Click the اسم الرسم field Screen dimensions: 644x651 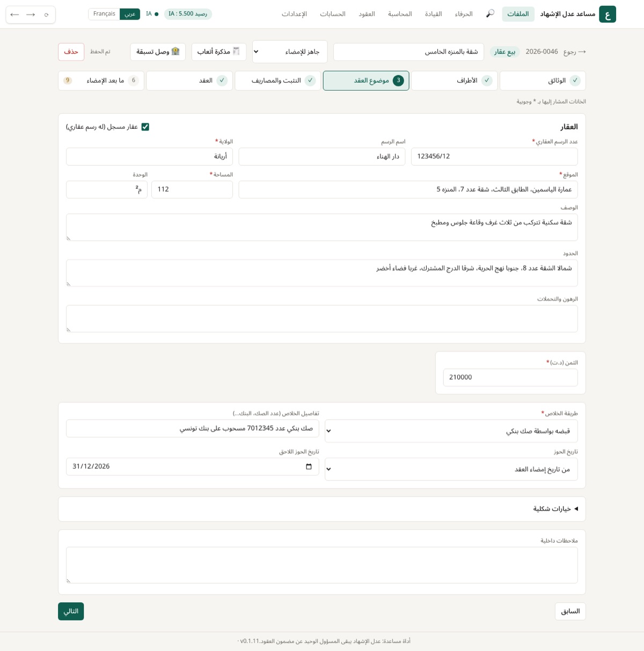tap(322, 157)
